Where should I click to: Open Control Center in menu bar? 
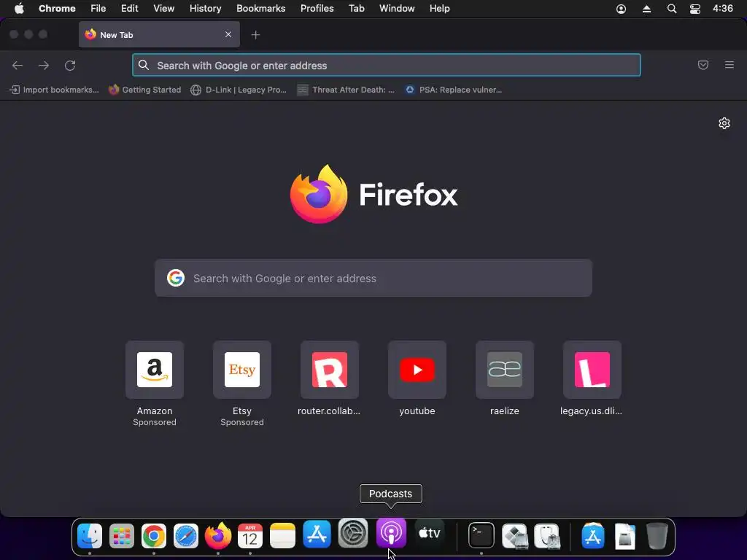point(695,9)
